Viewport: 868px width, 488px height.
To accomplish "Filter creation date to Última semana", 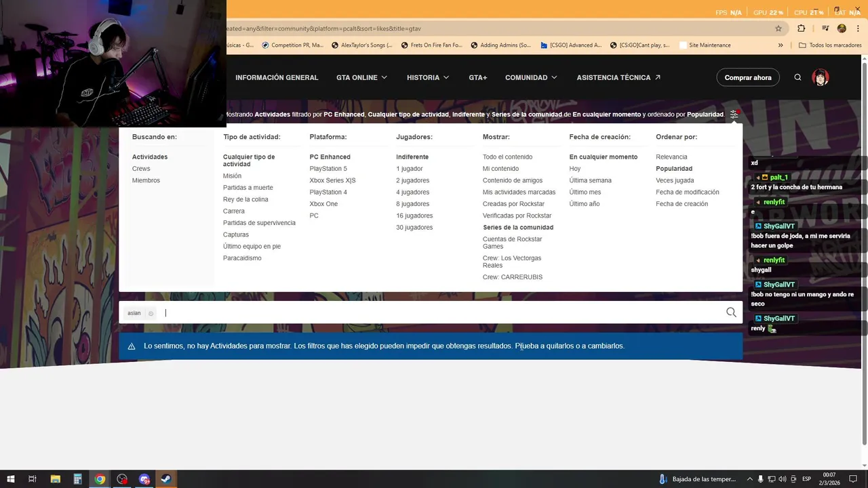I will tap(591, 180).
